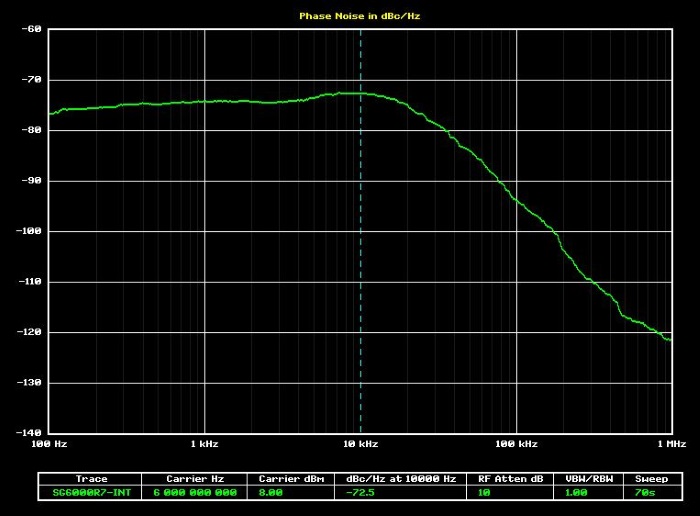700x516 pixels.
Task: Click the -60 y-axis label
Action: tap(30, 29)
